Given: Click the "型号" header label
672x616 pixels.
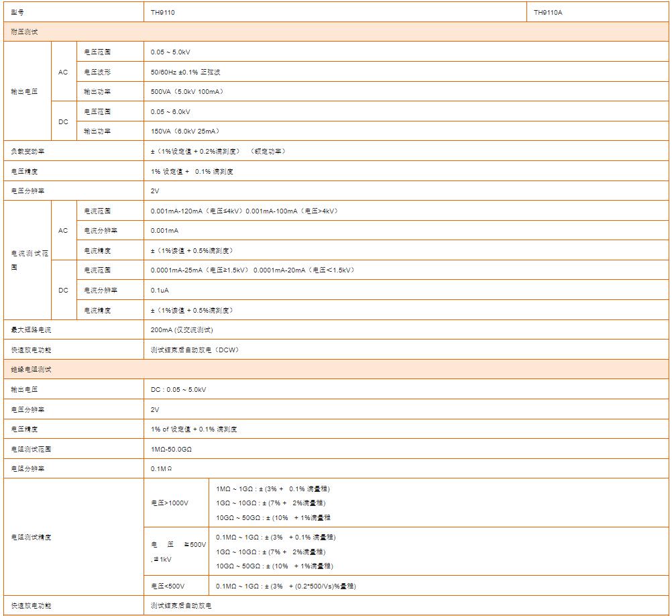Looking at the screenshot, I should (x=17, y=13).
